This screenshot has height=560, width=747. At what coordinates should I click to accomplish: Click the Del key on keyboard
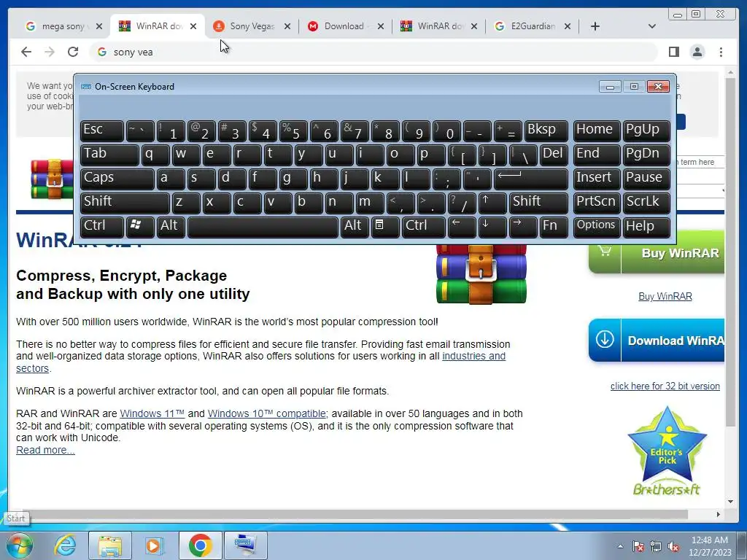[x=554, y=155]
